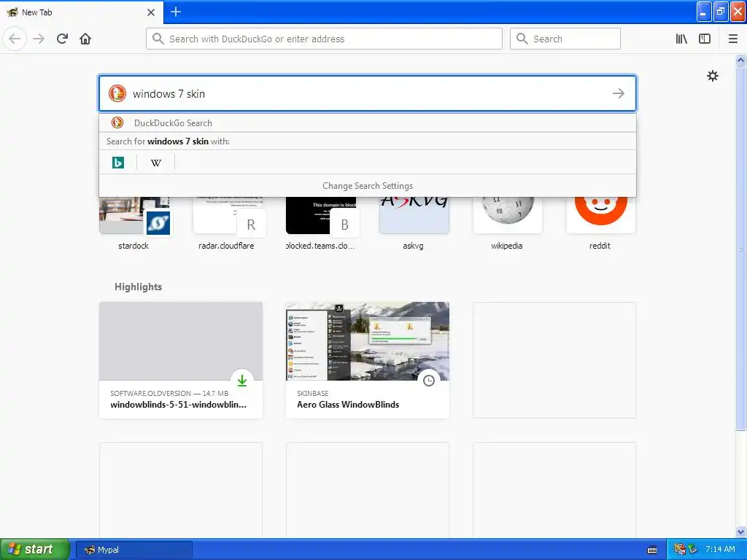Submit the search with the arrow button
The width and height of the screenshot is (747, 560).
(619, 93)
